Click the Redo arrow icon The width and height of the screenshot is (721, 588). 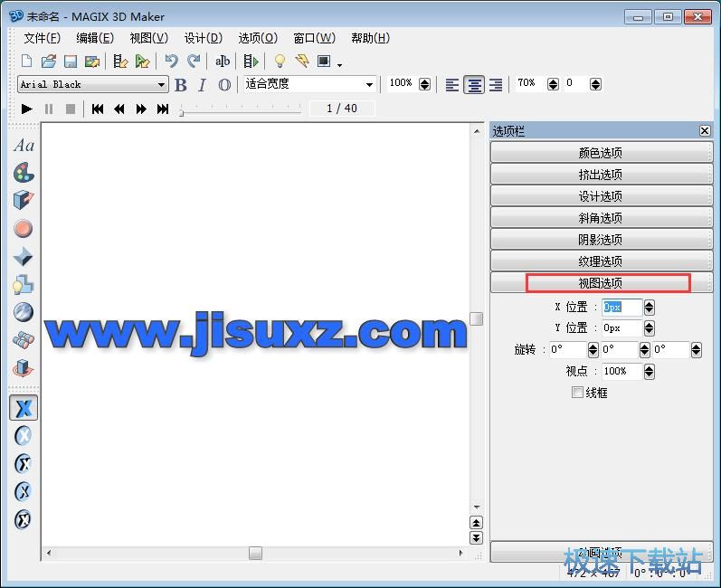tap(194, 61)
